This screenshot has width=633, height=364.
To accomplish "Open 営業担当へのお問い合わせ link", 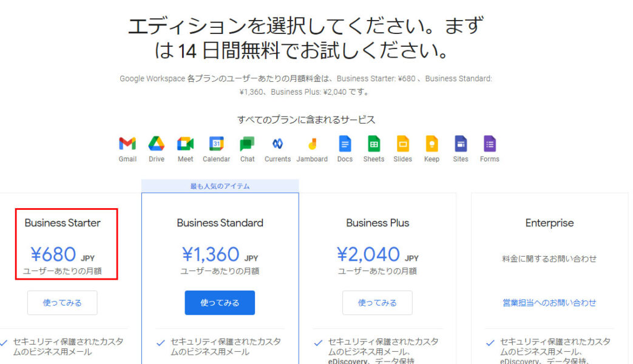I will coord(549,303).
